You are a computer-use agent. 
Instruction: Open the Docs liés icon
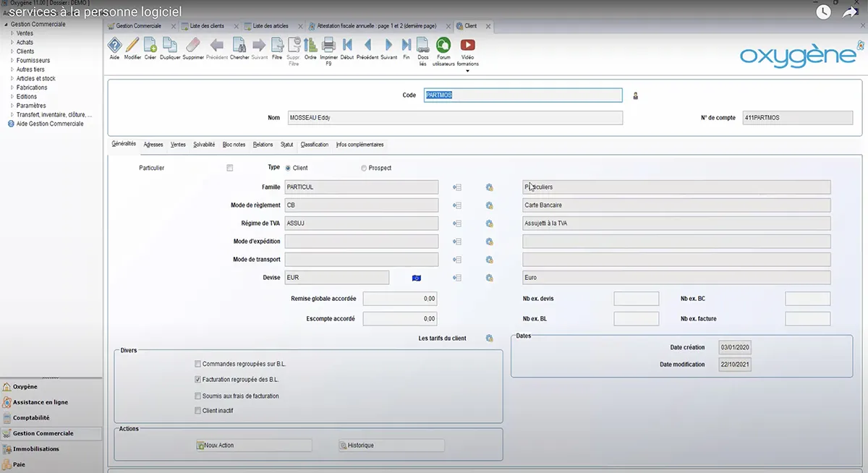coord(423,46)
